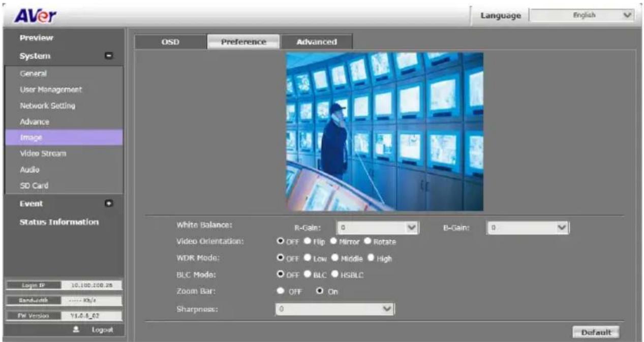The image size is (644, 342).
Task: Set Video Orientation to Flip
Action: pos(307,241)
